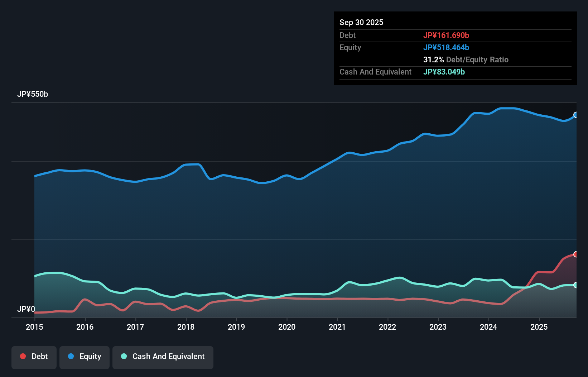Expand the Cash And Equivalent tooltip row
The width and height of the screenshot is (588, 377).
(375, 72)
